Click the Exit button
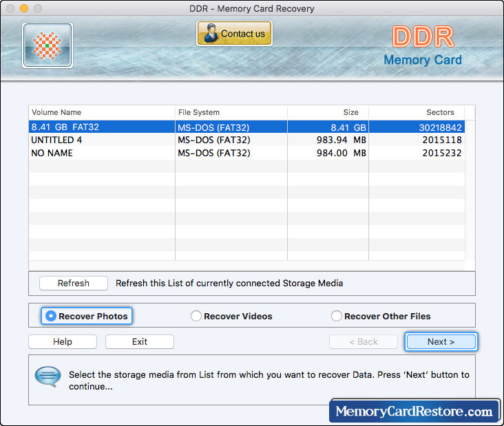The image size is (504, 426). click(x=140, y=341)
